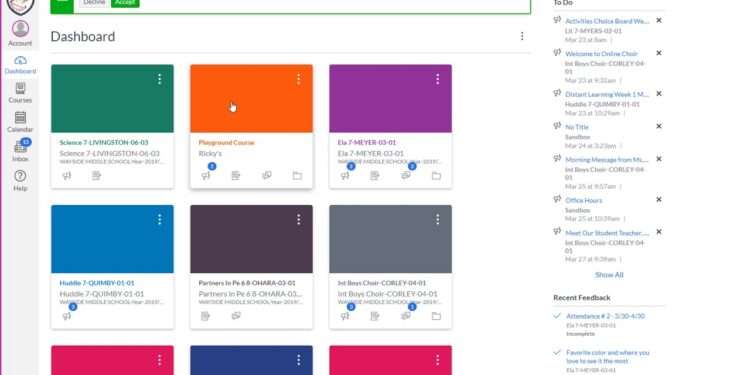Screen dimensions: 750x375
Task: Click the gray Int Boys Choir card color header
Action: [x=390, y=239]
